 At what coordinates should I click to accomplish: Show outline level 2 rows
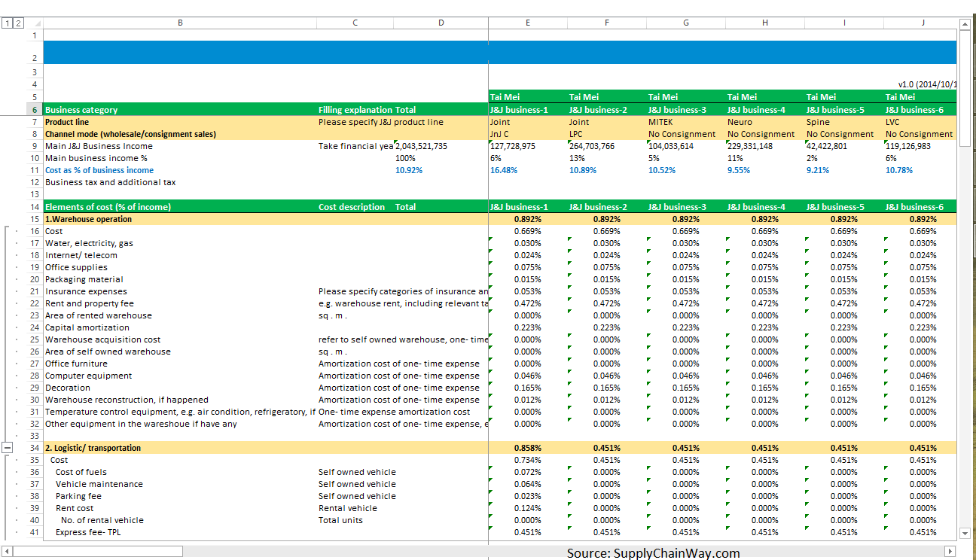pyautogui.click(x=19, y=23)
